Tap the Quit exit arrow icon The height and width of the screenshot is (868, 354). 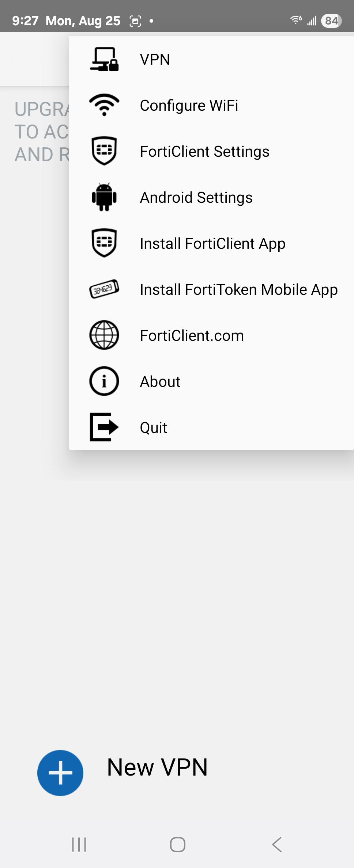tap(104, 427)
